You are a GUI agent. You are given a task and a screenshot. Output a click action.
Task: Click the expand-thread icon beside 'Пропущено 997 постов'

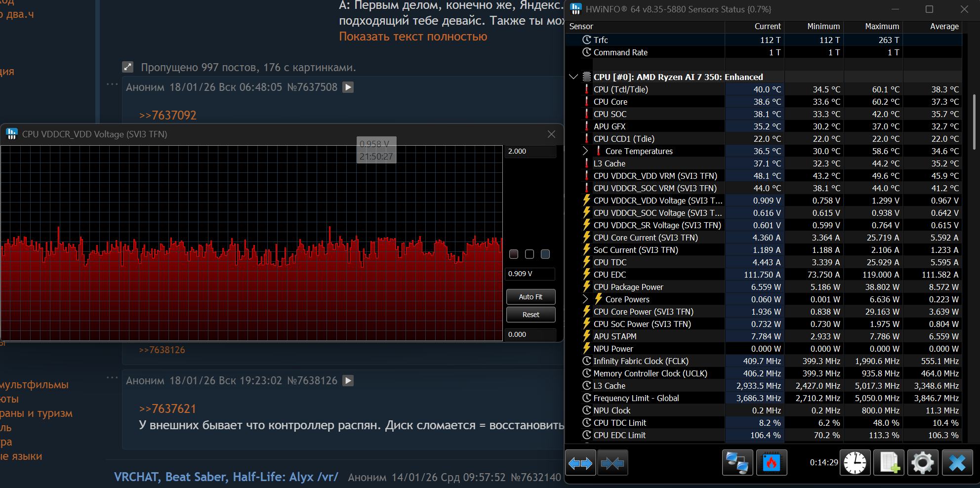click(128, 67)
